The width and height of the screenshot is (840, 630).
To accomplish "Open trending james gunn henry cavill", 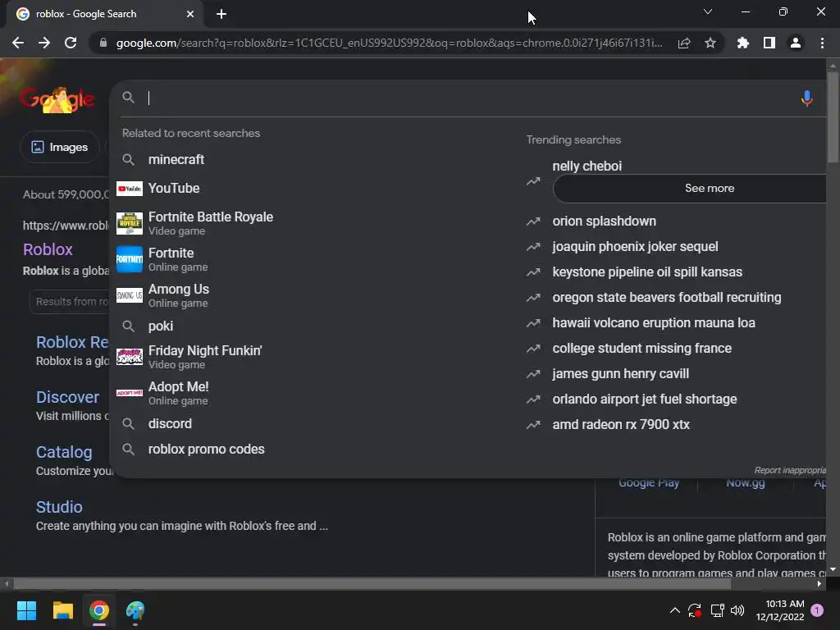I will point(620,374).
